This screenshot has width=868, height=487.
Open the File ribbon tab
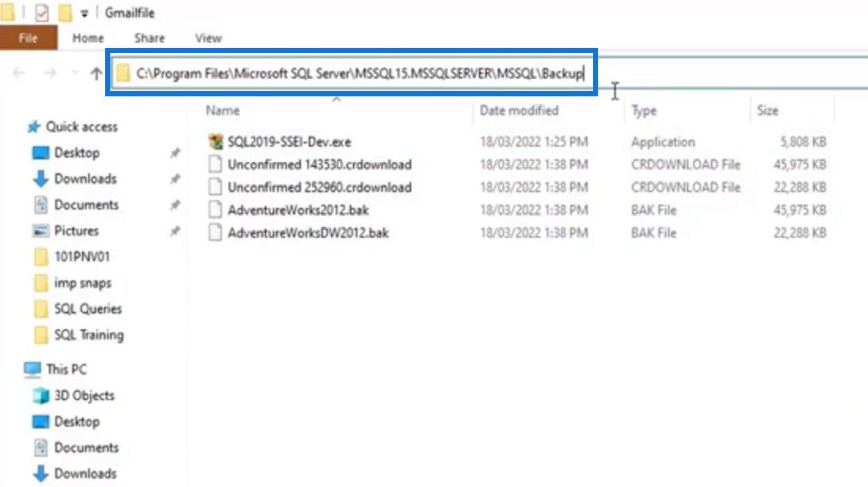(28, 38)
